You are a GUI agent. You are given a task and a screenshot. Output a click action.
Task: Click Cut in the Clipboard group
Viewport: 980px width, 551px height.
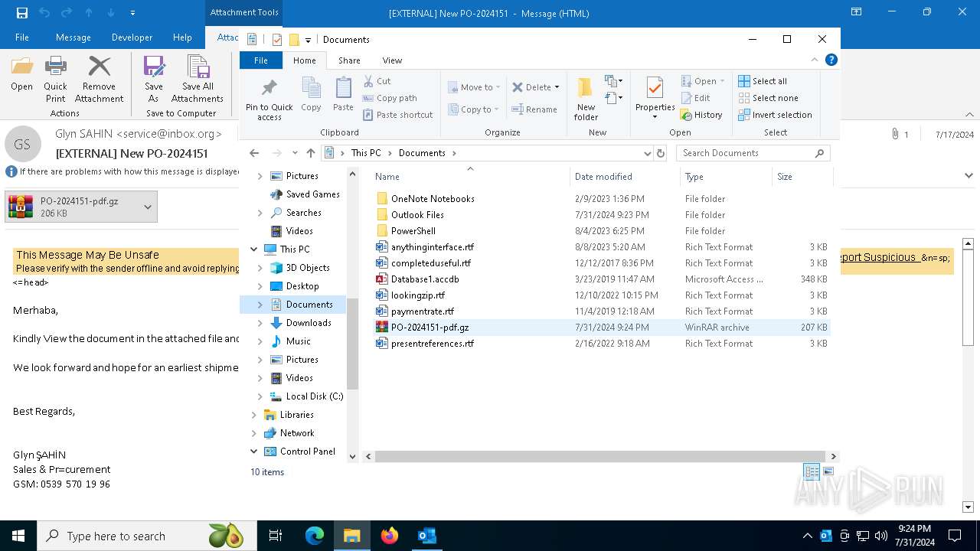[x=377, y=81]
